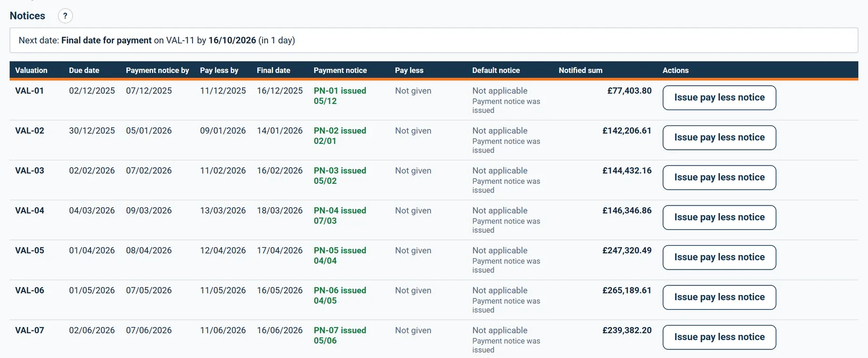Click the final date 14/01/2026
Image resolution: width=868 pixels, height=358 pixels.
(x=280, y=131)
